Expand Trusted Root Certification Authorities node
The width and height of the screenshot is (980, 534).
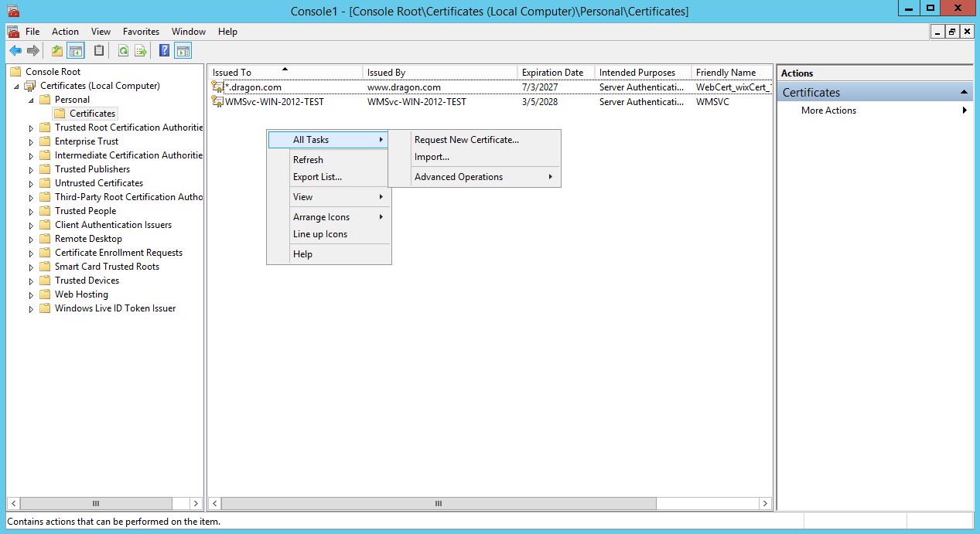pos(32,128)
